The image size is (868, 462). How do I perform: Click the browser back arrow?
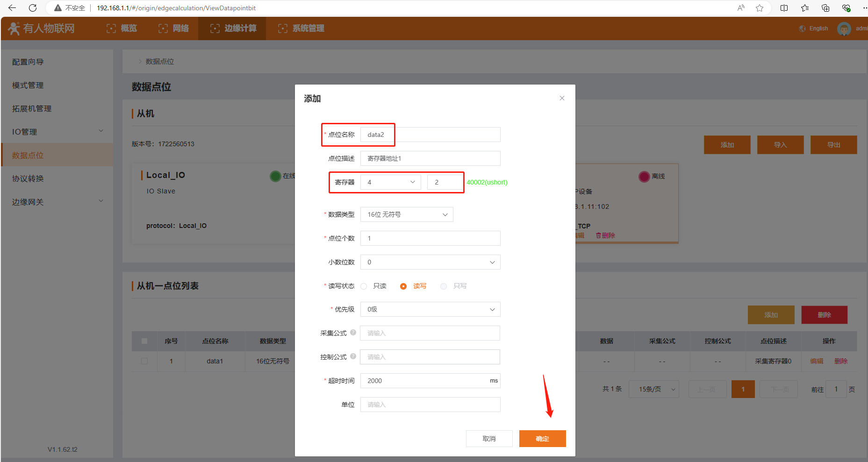point(12,8)
